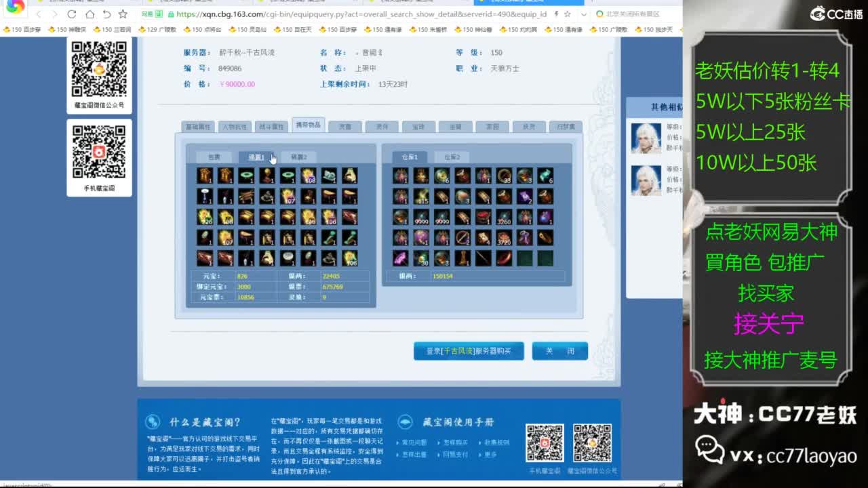This screenshot has width=868, height=488.
Task: Open the 战斗属性 tab
Action: (x=271, y=127)
